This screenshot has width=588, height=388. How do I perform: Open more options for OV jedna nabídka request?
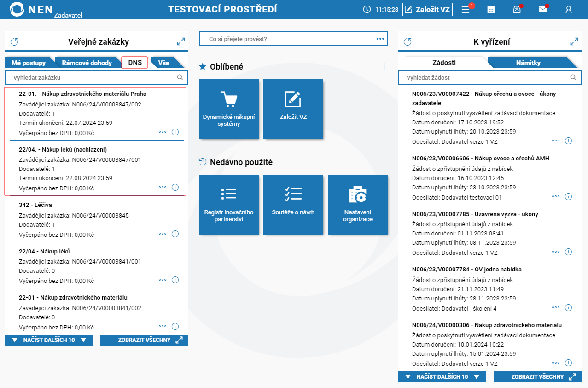click(x=556, y=307)
